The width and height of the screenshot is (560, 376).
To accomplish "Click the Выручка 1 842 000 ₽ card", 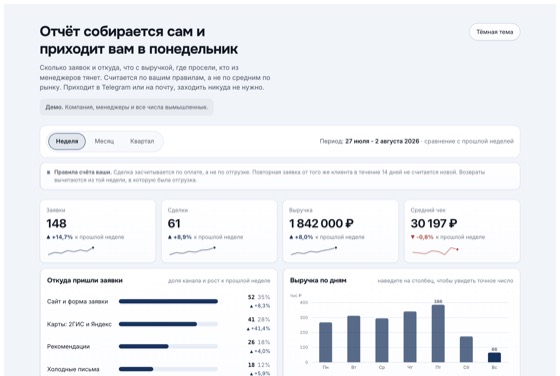I will click(340, 231).
